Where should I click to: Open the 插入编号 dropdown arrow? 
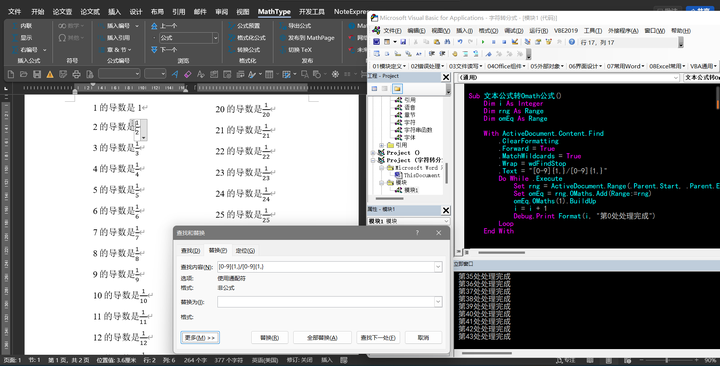tap(136, 26)
